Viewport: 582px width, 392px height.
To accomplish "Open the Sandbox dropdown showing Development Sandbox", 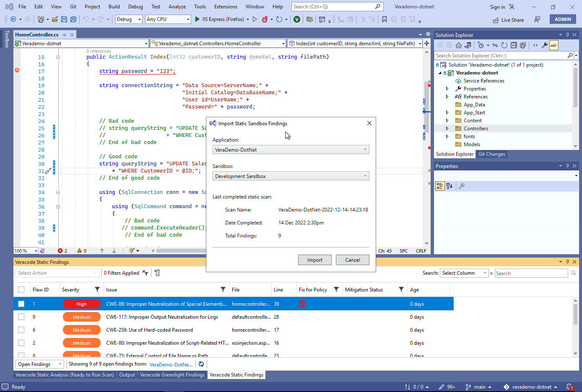I will pos(291,176).
